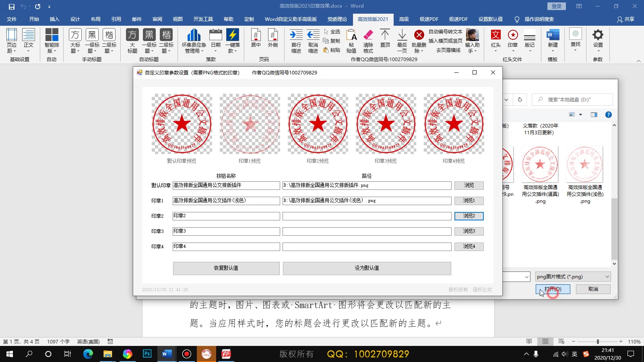Click 浏览3 browse button

pos(469,231)
